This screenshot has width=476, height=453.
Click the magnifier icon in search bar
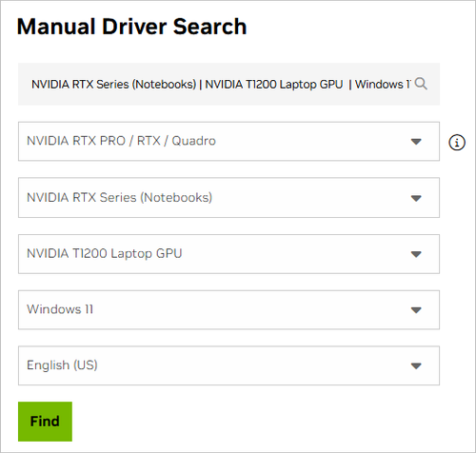[x=421, y=84]
